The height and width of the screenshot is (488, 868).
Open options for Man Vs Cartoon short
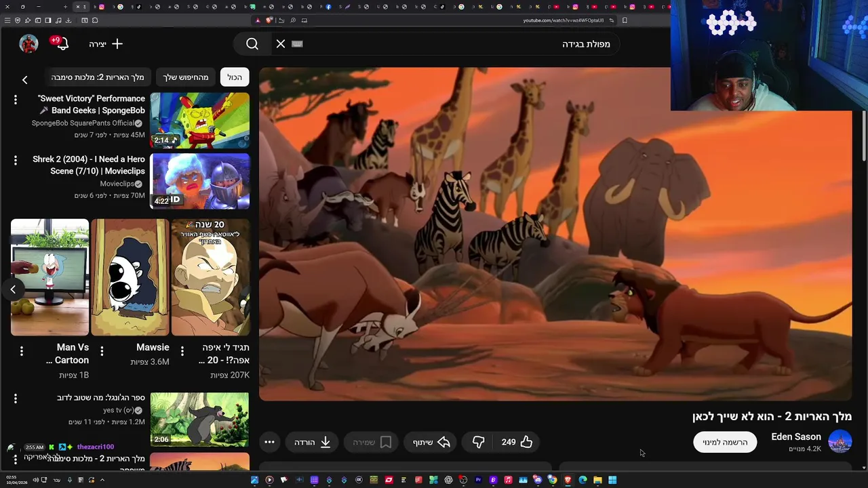[x=22, y=350]
